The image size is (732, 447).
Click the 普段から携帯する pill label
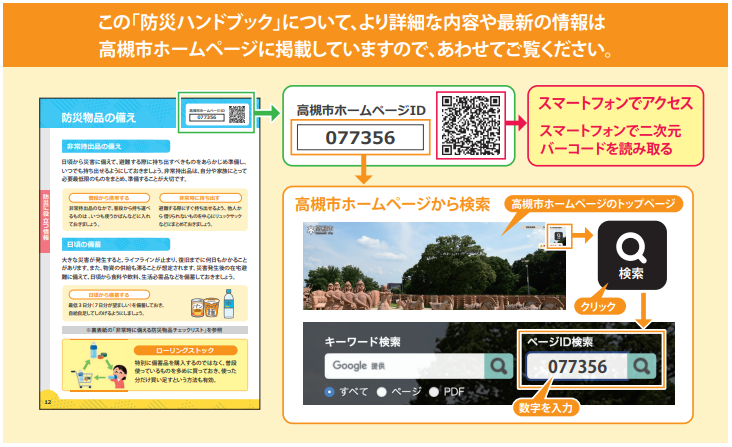[x=109, y=198]
